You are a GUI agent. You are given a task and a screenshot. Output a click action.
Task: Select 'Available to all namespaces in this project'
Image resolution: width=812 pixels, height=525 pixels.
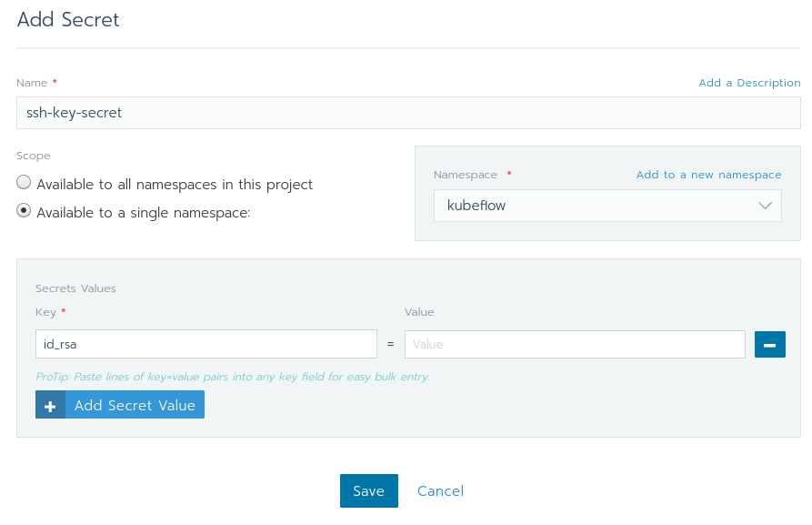tap(24, 183)
